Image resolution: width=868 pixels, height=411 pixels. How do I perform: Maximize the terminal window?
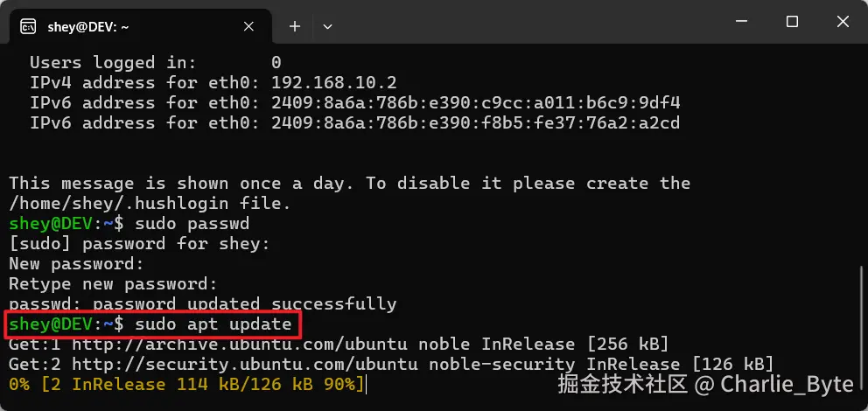pos(792,22)
